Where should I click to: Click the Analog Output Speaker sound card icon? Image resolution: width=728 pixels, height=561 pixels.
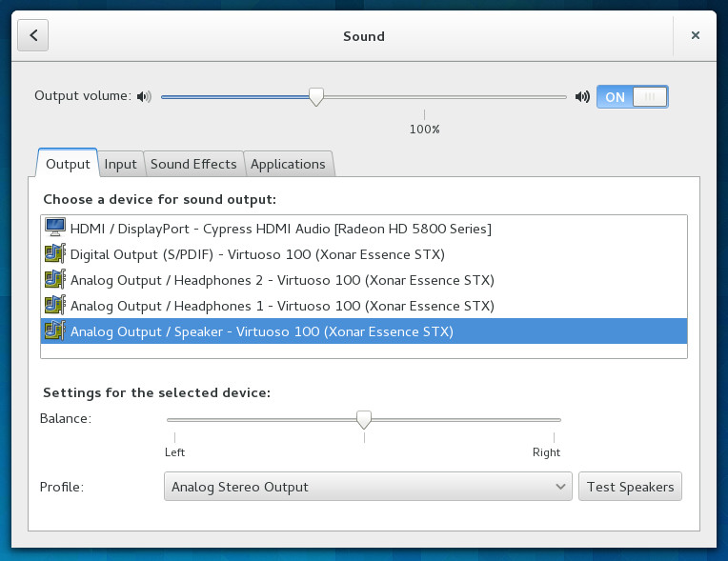[x=55, y=331]
